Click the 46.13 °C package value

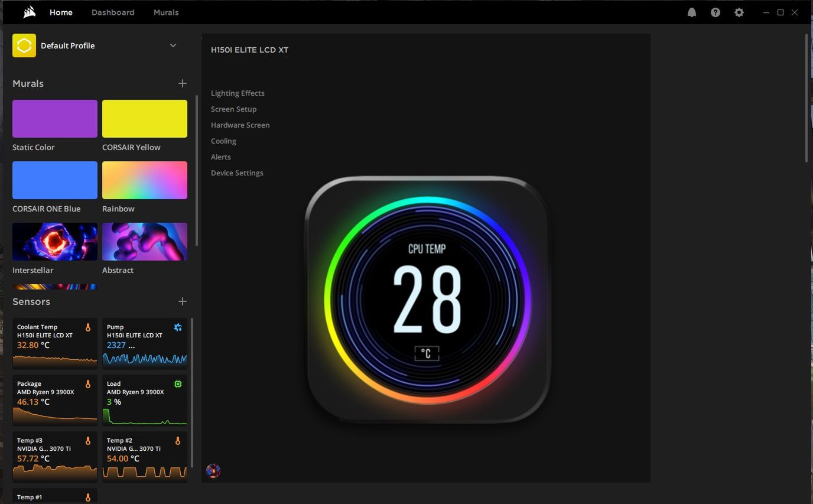33,402
